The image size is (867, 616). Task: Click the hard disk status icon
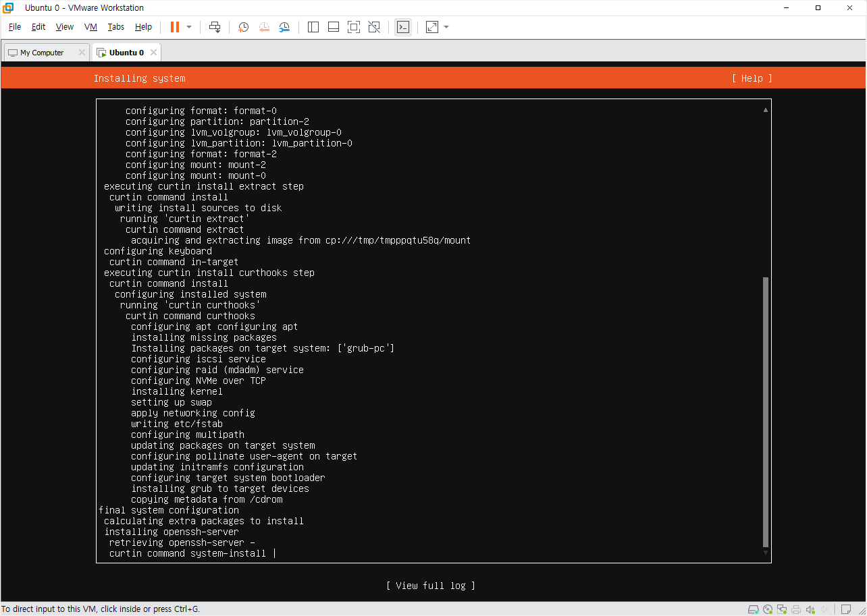[754, 609]
